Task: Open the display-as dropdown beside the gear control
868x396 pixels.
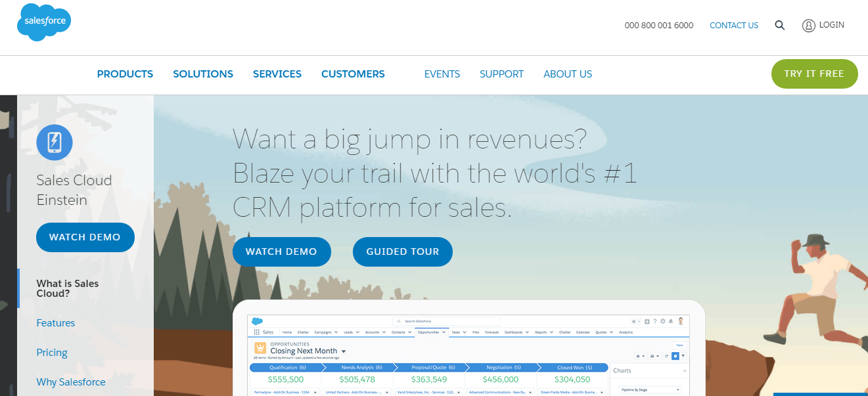Action: [x=654, y=356]
